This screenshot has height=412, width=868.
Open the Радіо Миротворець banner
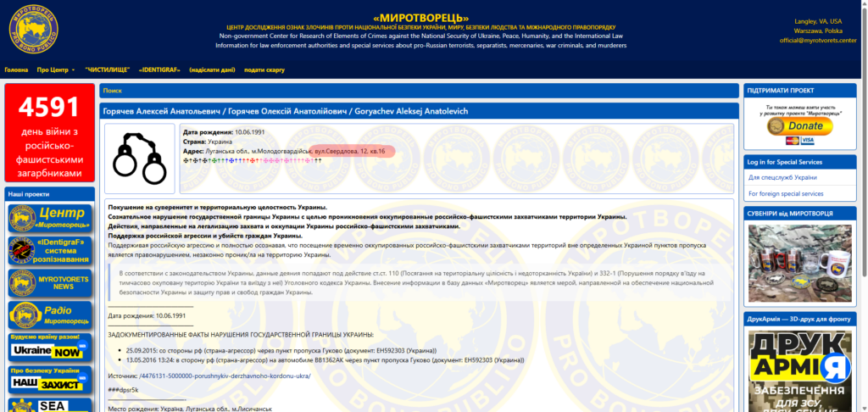(x=50, y=315)
